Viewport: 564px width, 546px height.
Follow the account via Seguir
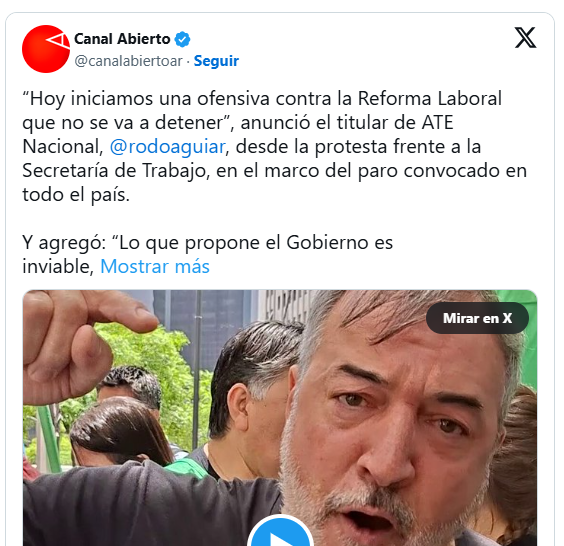(x=216, y=61)
